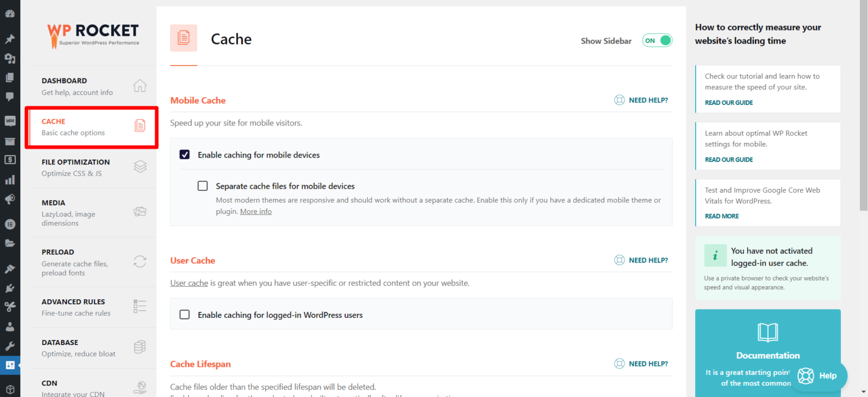Enable caching for logged-in WordPress users
Screen dimensions: 868x397
tap(184, 315)
